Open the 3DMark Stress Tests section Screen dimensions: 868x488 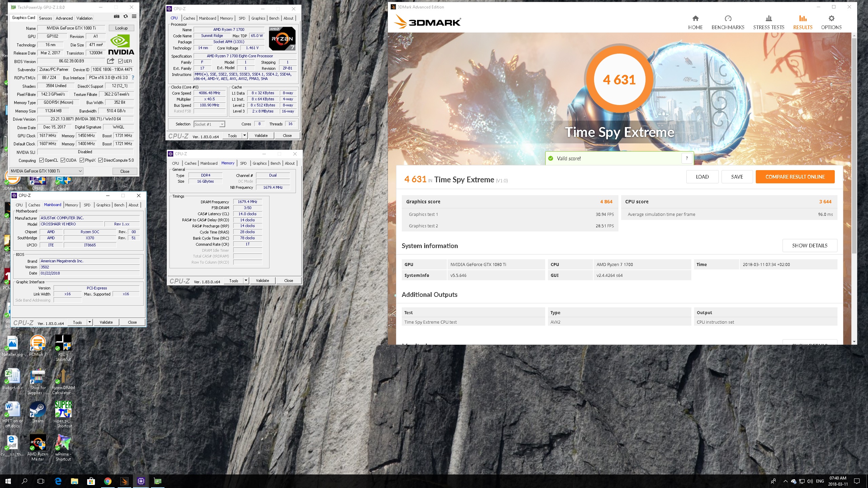point(769,22)
